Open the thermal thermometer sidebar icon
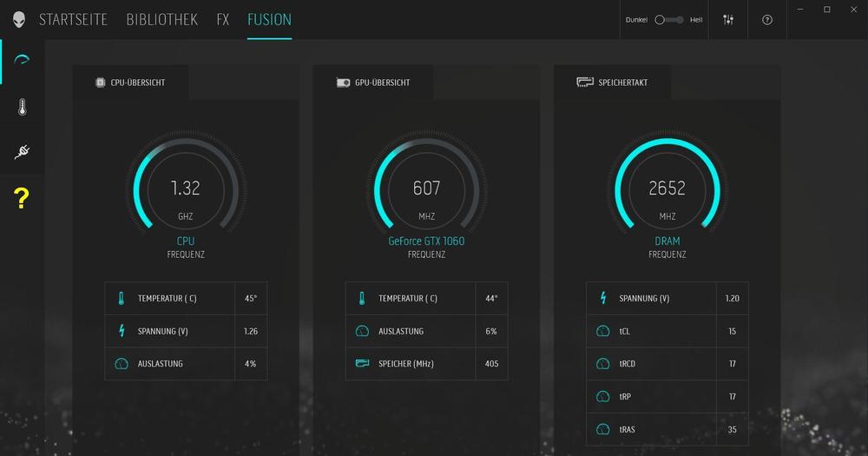868x456 pixels. click(x=22, y=107)
